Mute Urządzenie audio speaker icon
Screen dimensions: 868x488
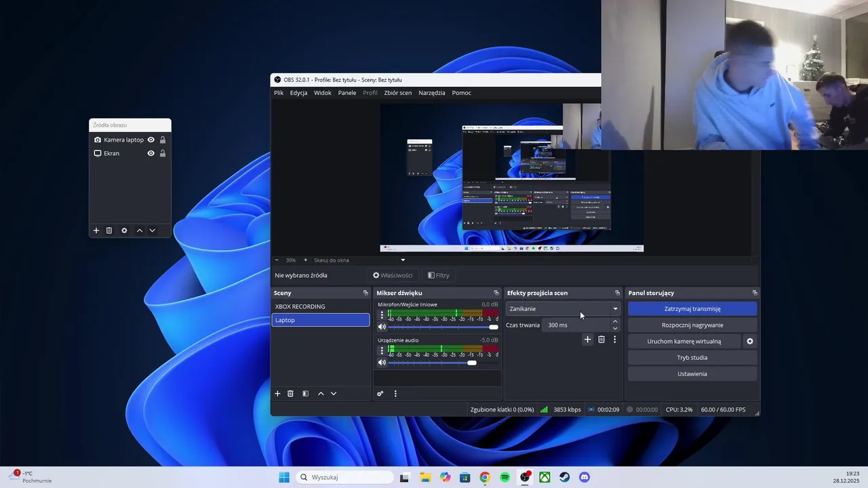[382, 363]
